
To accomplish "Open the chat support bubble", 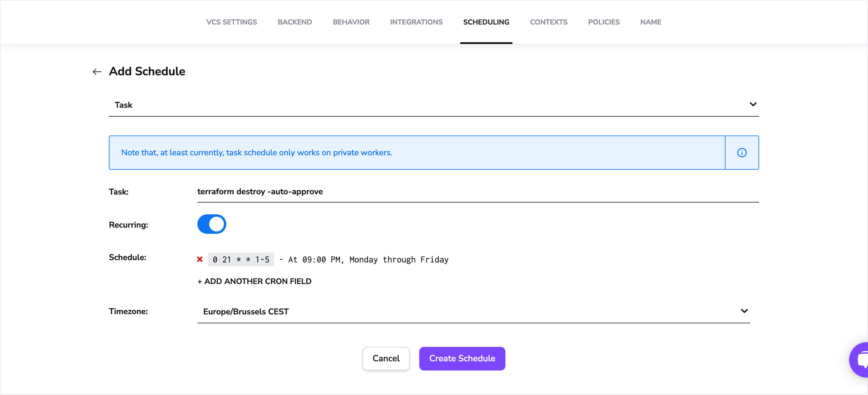I will 860,360.
